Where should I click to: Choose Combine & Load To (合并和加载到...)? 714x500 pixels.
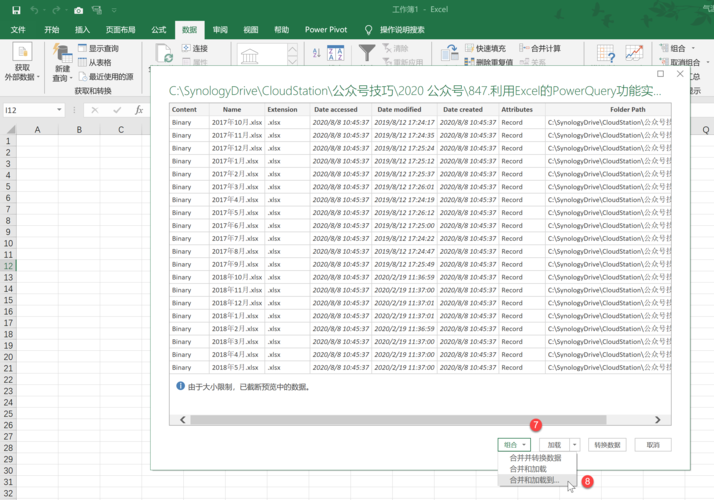pos(534,480)
